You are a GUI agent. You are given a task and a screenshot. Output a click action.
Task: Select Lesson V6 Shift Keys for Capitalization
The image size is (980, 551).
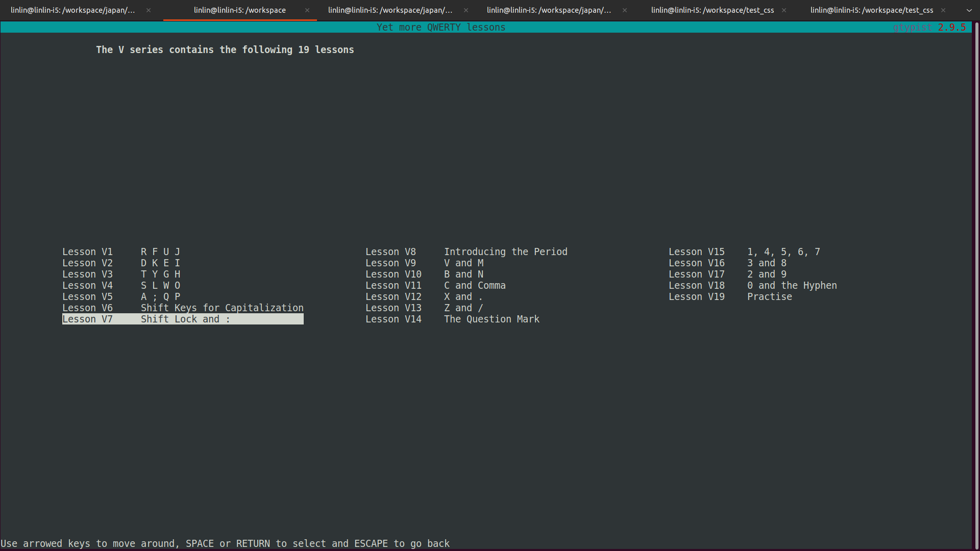click(182, 308)
